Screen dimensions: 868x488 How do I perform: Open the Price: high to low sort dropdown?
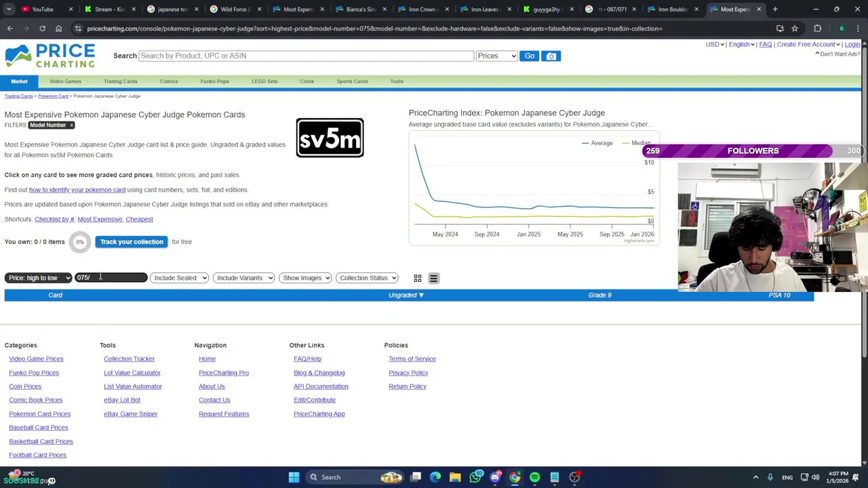(x=38, y=278)
